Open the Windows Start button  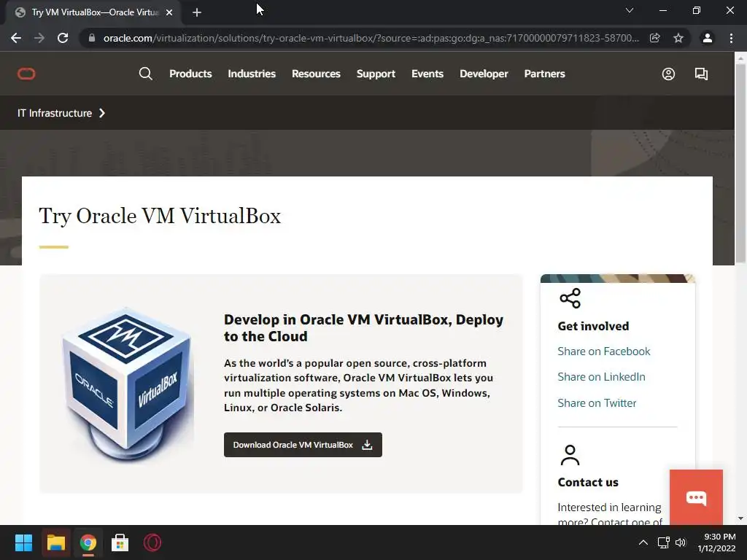tap(23, 542)
